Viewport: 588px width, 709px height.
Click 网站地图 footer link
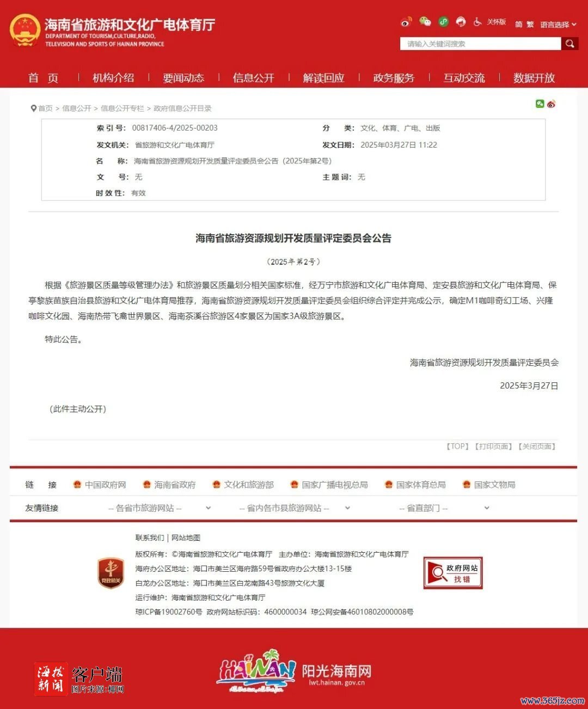(186, 538)
